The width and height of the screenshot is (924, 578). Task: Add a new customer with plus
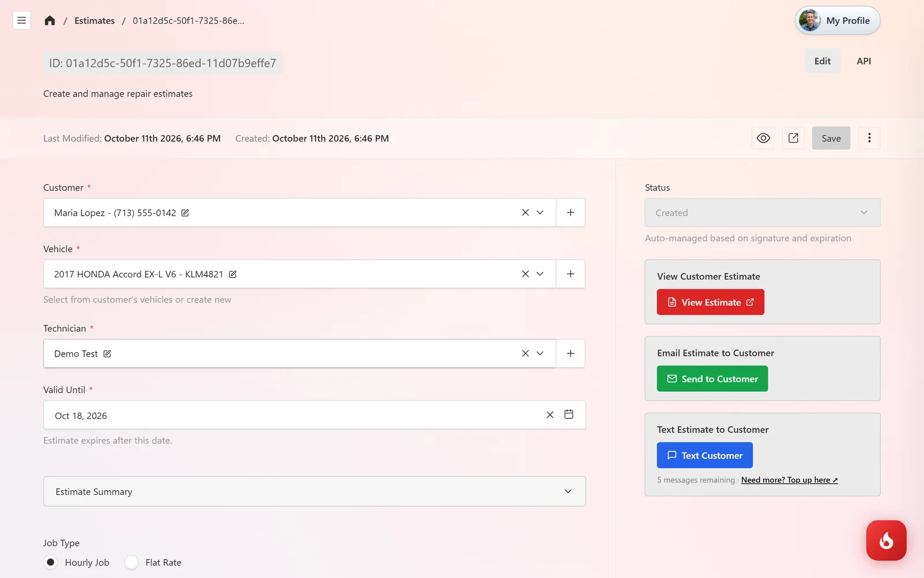(x=571, y=213)
